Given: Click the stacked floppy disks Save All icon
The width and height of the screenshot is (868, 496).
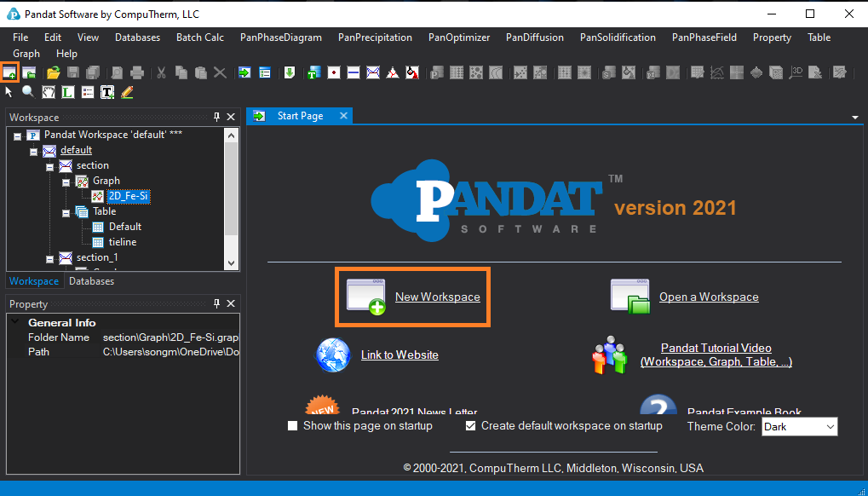Looking at the screenshot, I should pyautogui.click(x=93, y=72).
